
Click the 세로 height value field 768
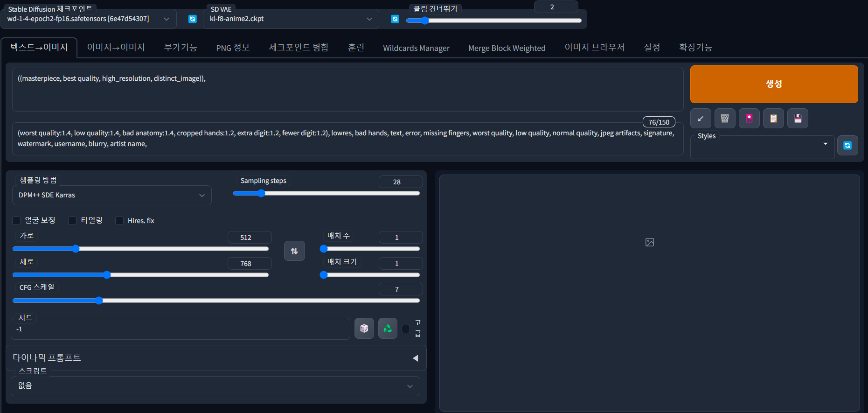click(250, 264)
